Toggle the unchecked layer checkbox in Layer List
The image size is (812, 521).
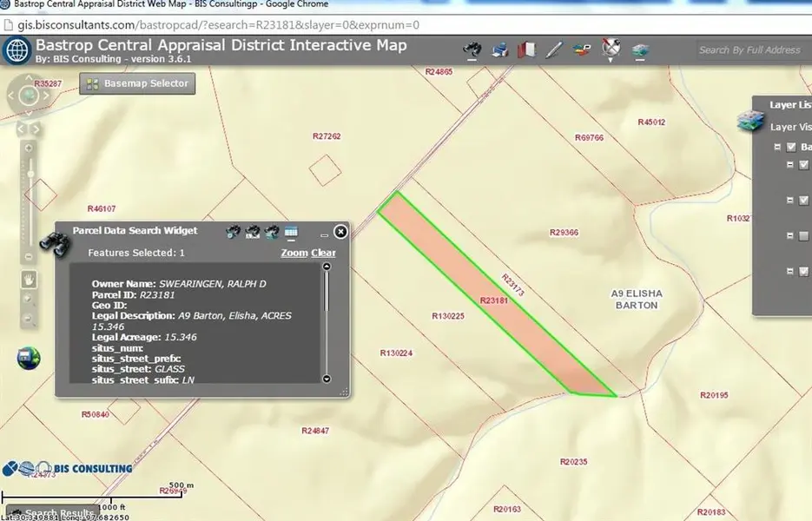[x=803, y=236]
